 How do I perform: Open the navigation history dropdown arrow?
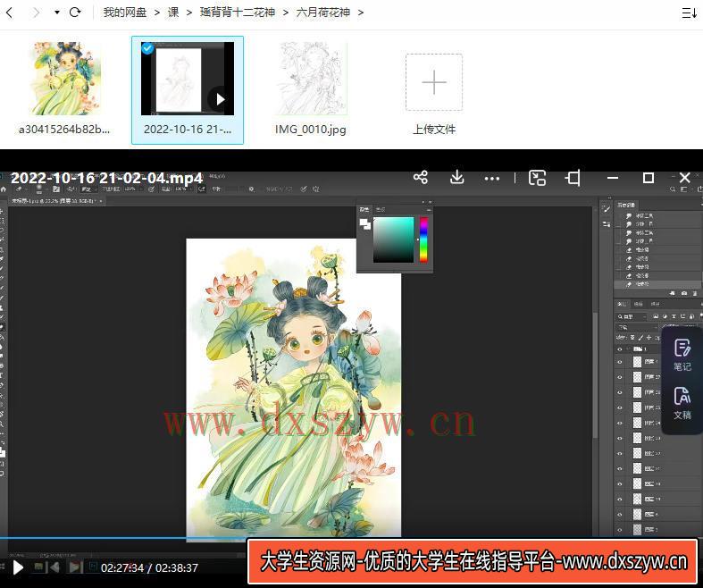coord(57,13)
